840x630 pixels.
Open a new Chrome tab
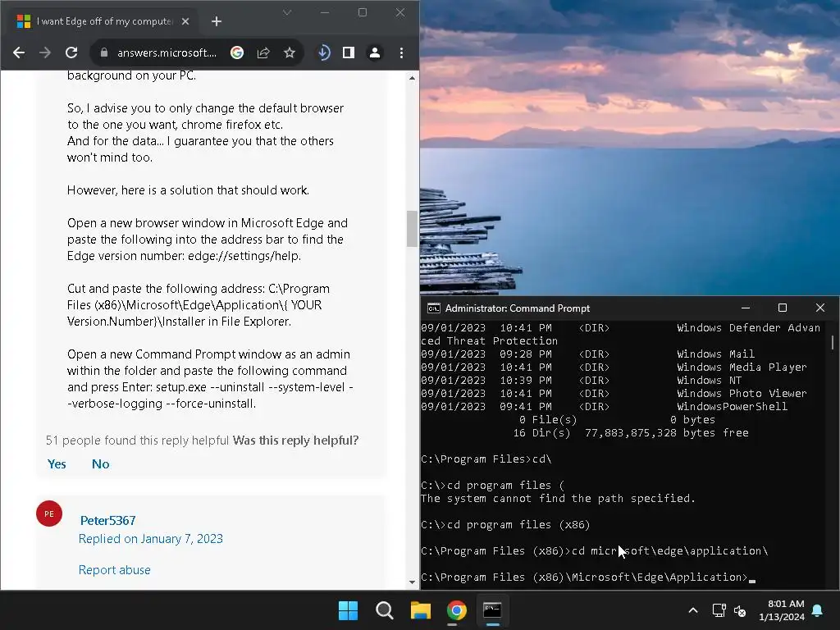point(217,21)
